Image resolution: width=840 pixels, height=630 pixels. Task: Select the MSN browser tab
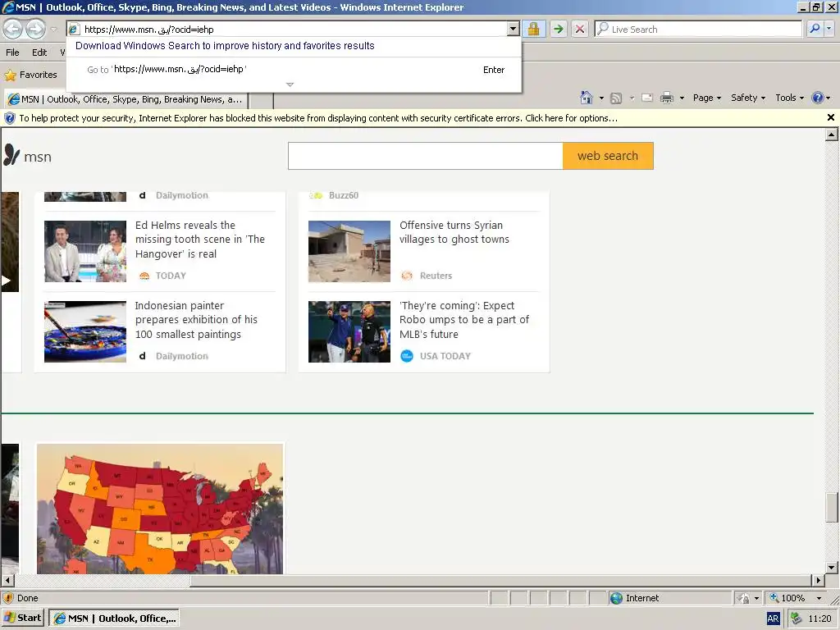(126, 99)
